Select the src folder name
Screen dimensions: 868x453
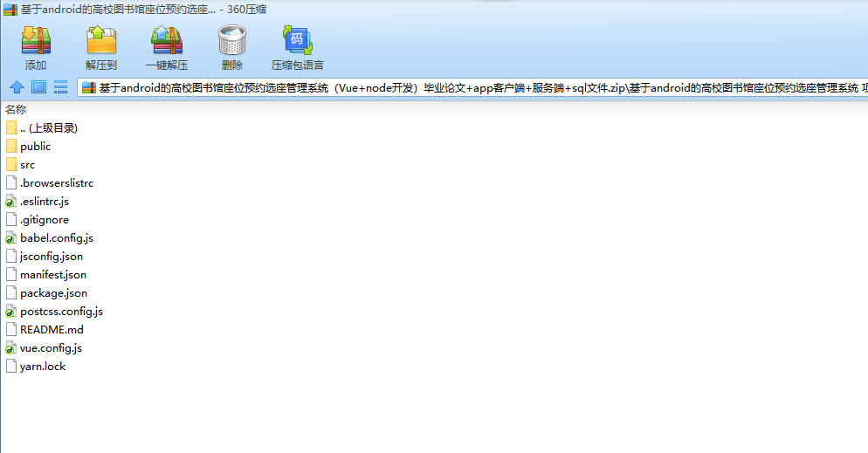28,165
